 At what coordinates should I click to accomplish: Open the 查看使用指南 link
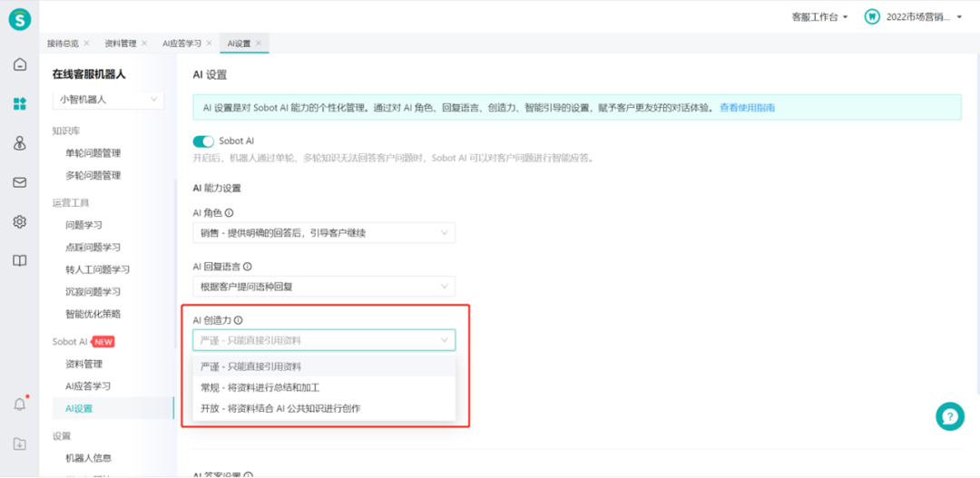pos(748,107)
